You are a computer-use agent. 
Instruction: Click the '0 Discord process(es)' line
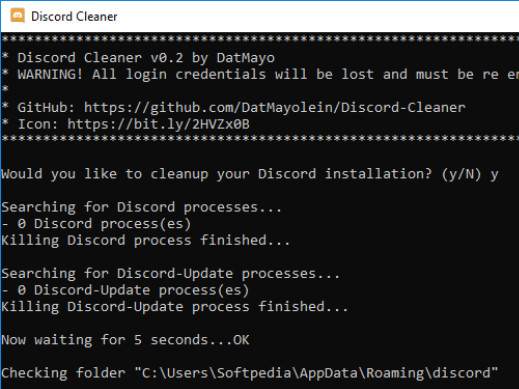click(x=96, y=224)
